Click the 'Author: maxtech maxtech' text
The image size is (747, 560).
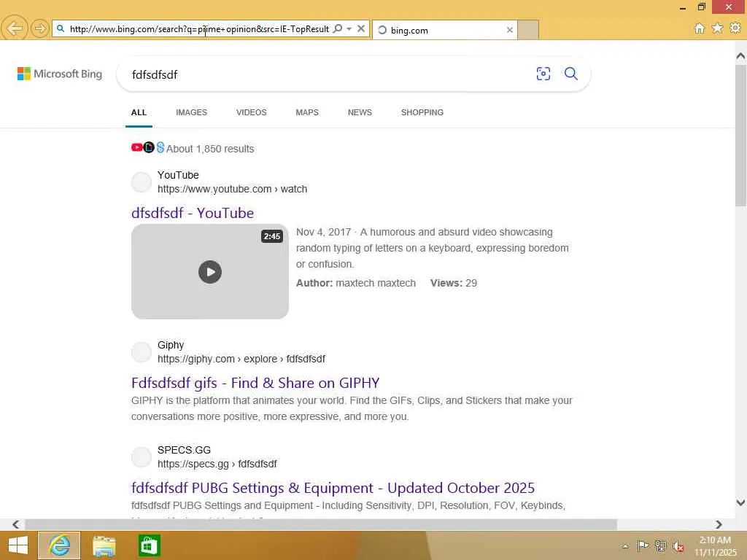point(356,283)
